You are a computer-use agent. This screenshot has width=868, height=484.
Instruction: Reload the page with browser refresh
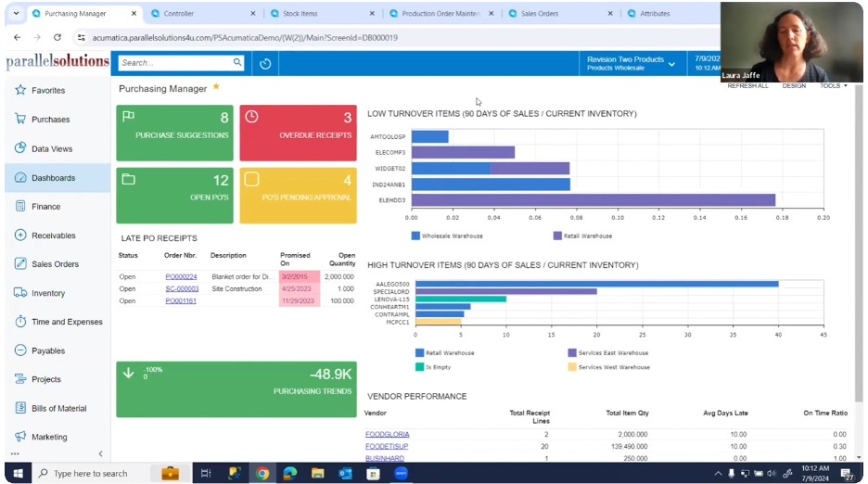(x=57, y=37)
